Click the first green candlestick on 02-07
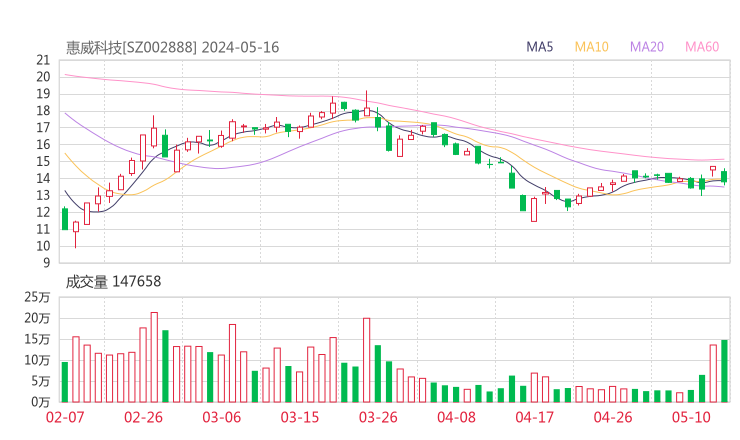This screenshot has width=740, height=440. (65, 219)
